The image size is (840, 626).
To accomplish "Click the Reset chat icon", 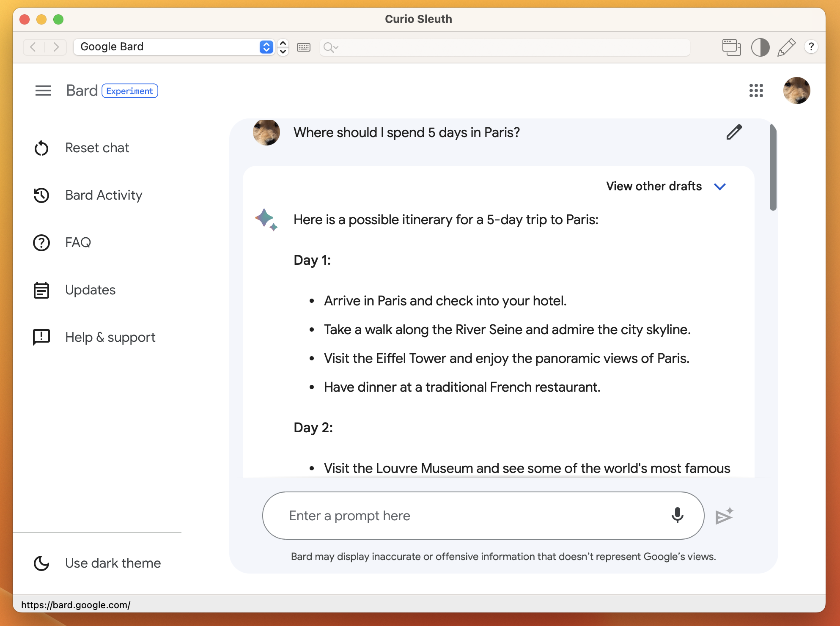I will point(41,148).
